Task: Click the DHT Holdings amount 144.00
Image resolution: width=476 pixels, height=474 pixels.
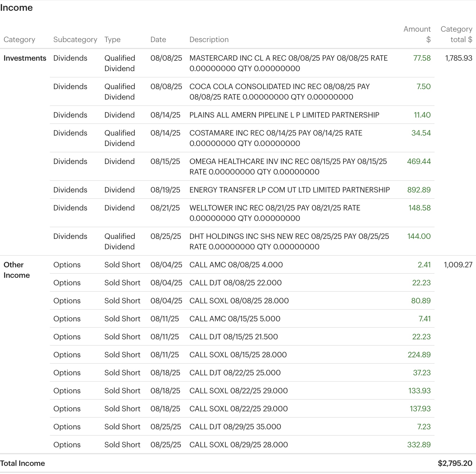Action: pyautogui.click(x=419, y=236)
